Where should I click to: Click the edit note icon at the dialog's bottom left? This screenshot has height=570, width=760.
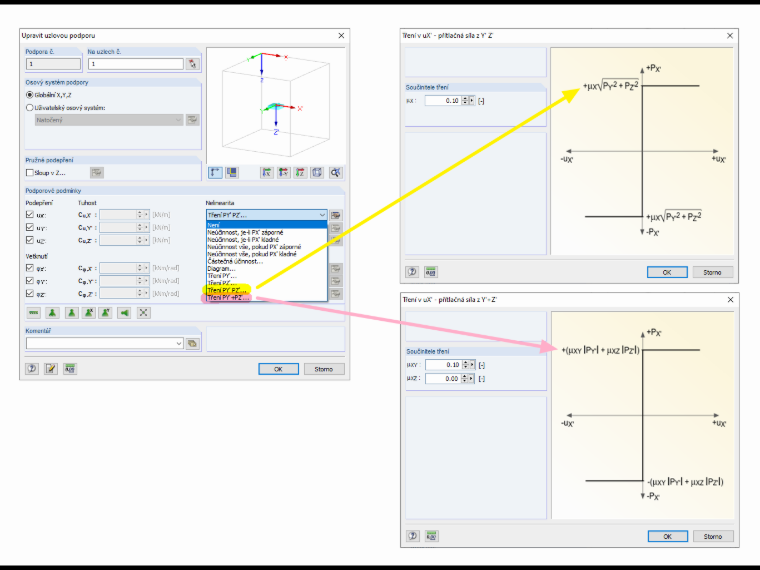click(51, 369)
